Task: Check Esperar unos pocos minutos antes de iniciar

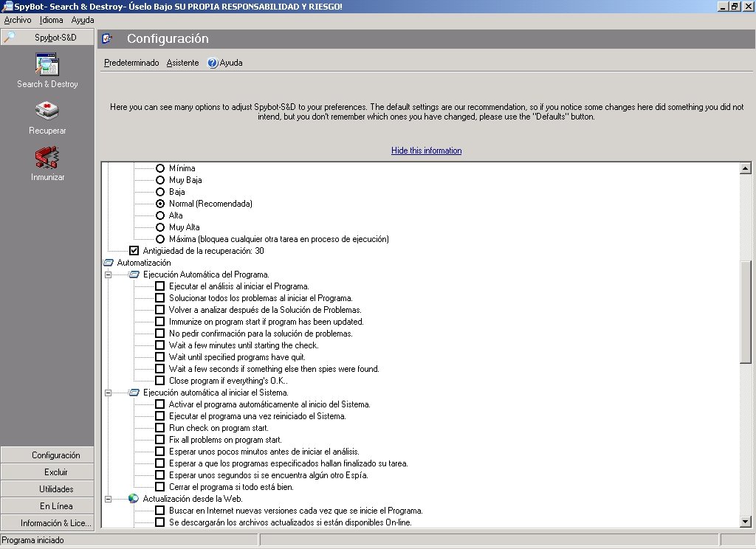Action: point(160,452)
